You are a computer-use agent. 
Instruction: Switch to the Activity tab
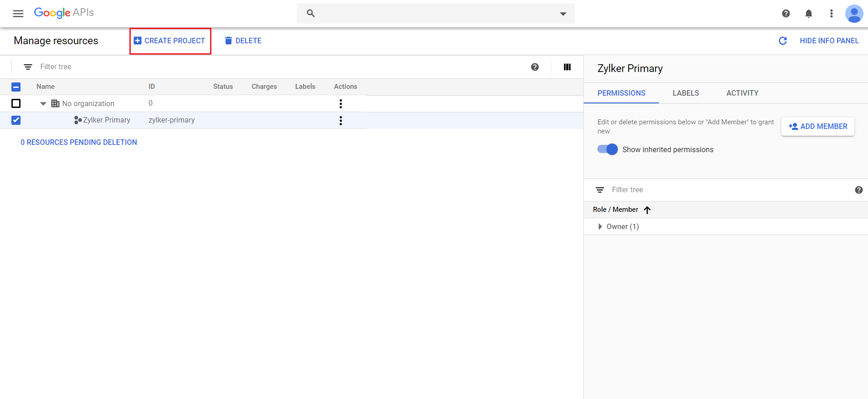coord(742,93)
